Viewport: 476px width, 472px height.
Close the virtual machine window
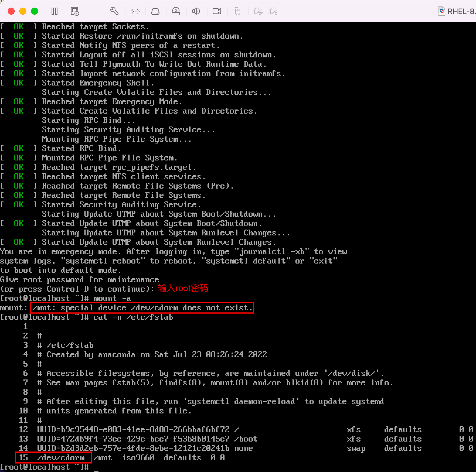coord(11,11)
